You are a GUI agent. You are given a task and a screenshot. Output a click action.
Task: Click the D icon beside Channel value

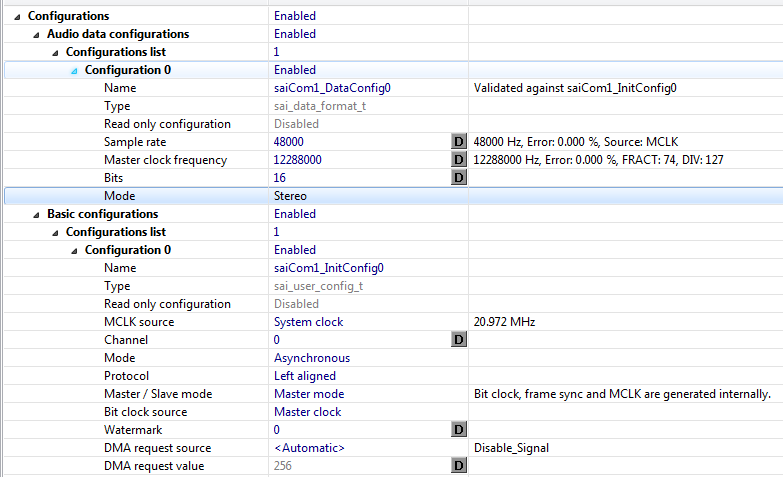pyautogui.click(x=459, y=340)
